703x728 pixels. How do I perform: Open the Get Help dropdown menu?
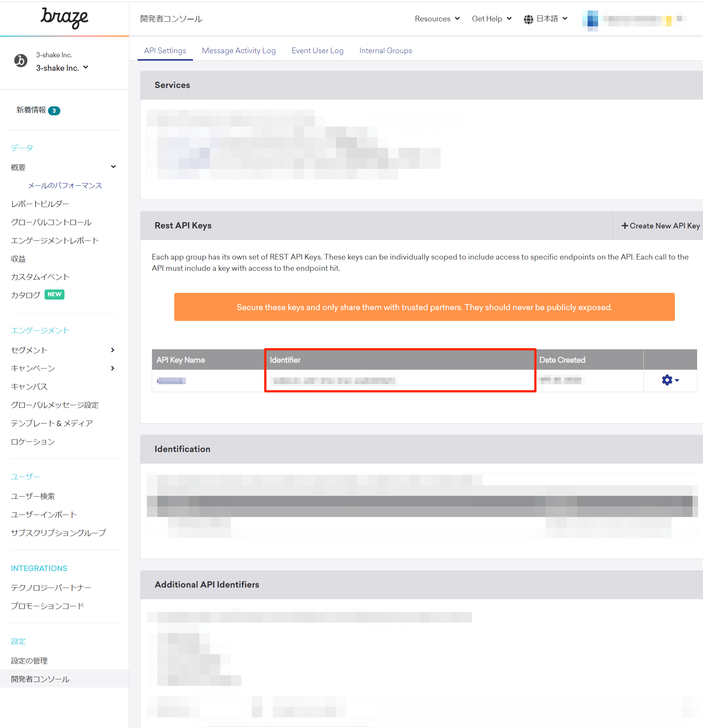click(x=492, y=19)
